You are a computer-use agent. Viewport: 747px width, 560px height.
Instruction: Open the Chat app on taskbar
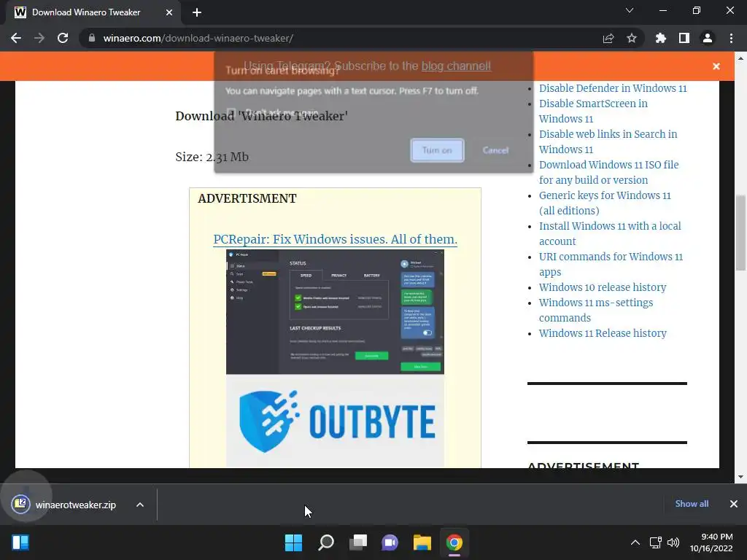point(390,542)
